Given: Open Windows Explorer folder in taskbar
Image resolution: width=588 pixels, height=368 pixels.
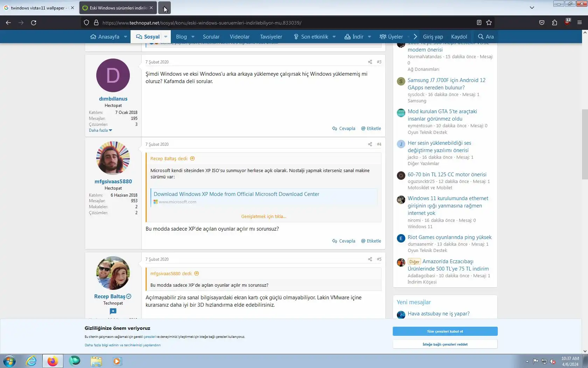Looking at the screenshot, I should (96, 361).
